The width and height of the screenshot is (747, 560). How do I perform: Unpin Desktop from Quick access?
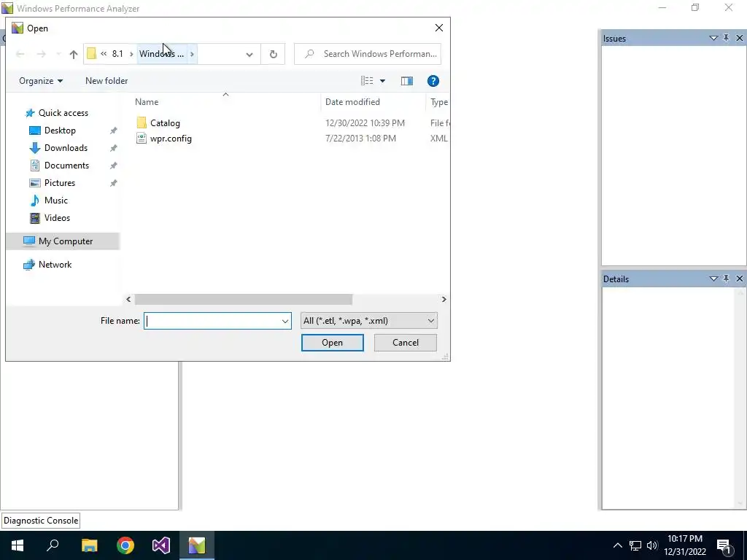coord(113,131)
